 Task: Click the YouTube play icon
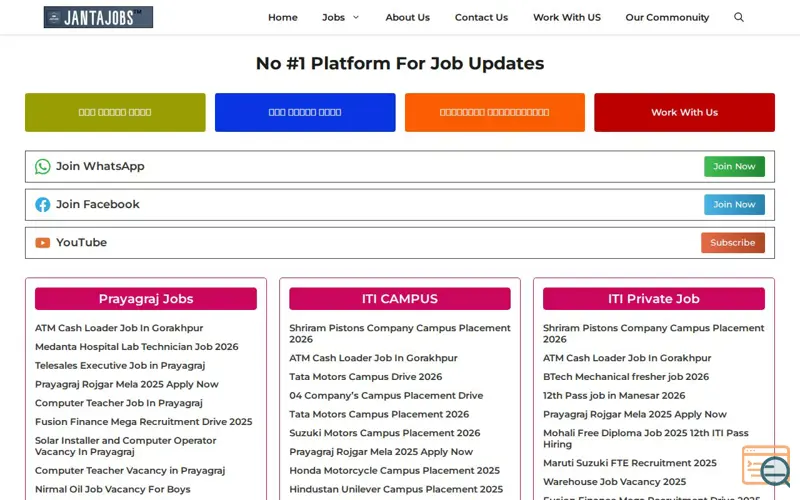43,242
